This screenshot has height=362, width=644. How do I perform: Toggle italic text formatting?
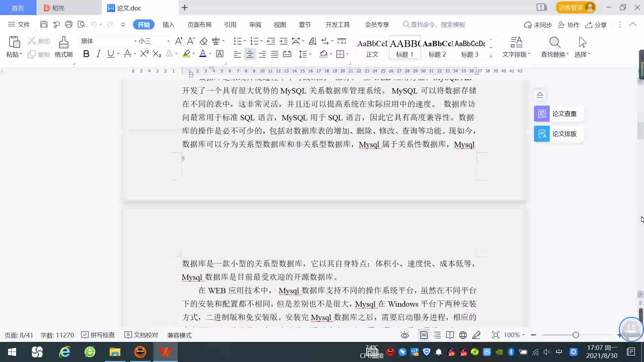click(x=98, y=54)
